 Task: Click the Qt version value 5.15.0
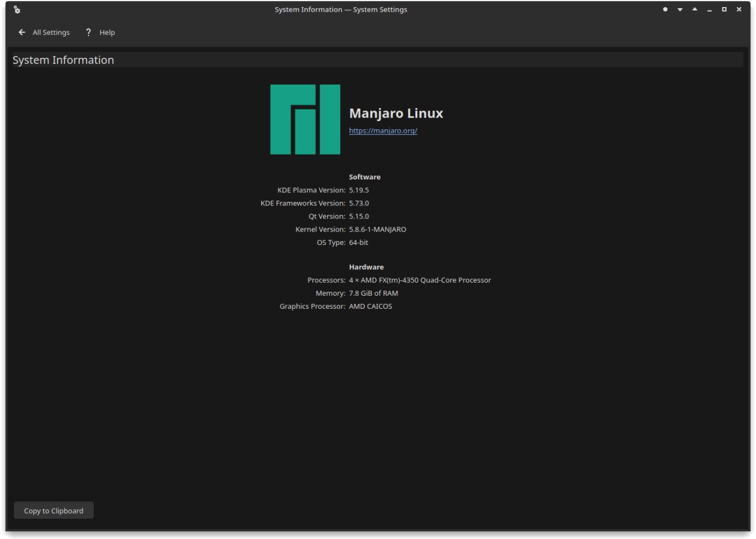(x=359, y=216)
